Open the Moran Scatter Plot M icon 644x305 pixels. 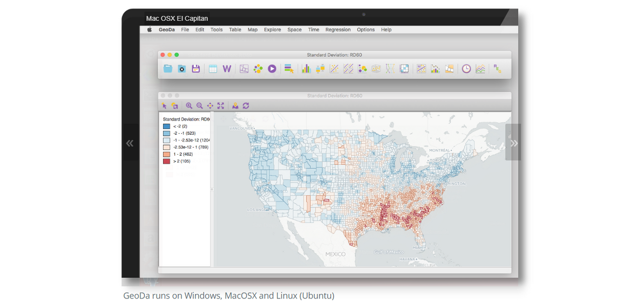click(x=421, y=69)
